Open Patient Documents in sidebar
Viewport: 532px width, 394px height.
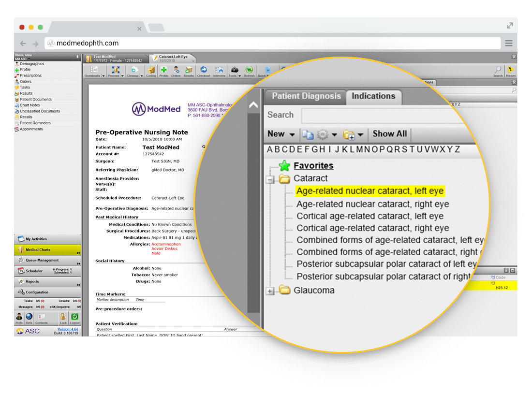pos(35,100)
